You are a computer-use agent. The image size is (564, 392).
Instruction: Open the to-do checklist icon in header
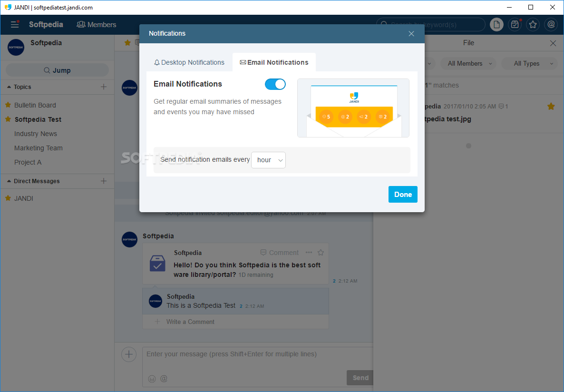click(x=515, y=24)
